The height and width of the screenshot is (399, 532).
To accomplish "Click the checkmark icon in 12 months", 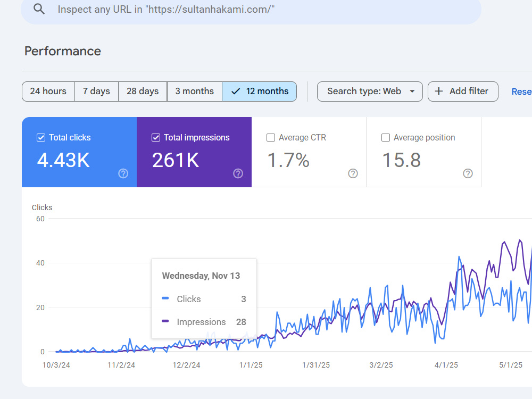I will click(236, 92).
